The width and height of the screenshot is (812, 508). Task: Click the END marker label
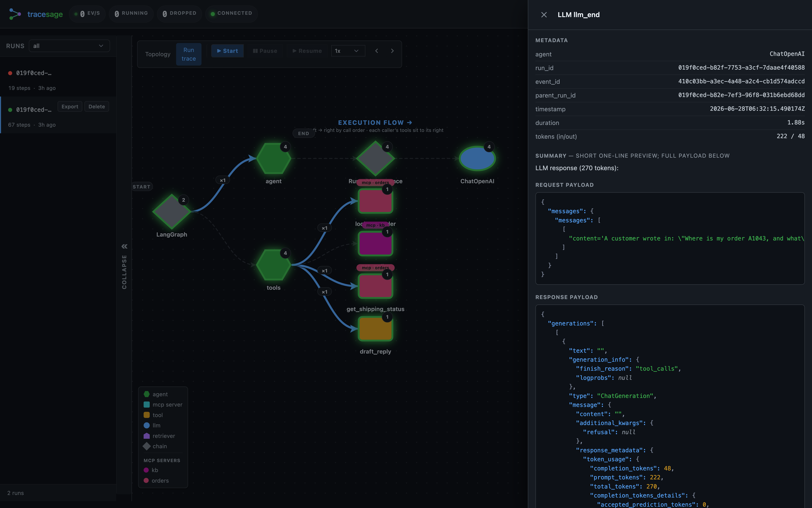(x=304, y=133)
